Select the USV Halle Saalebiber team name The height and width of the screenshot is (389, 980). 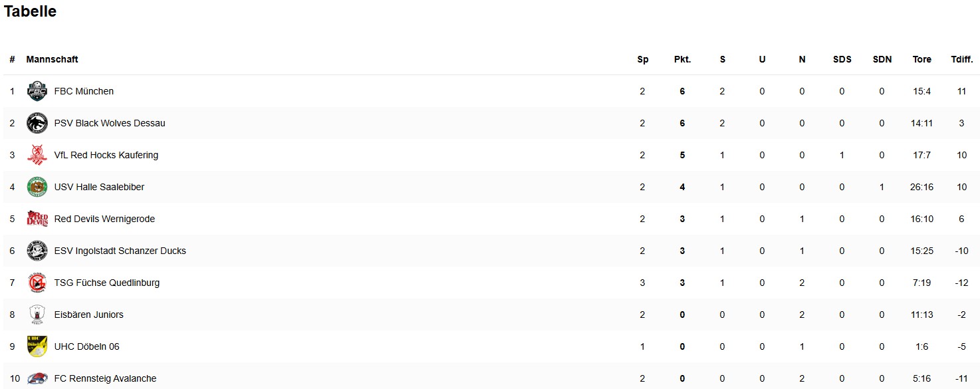coord(99,187)
